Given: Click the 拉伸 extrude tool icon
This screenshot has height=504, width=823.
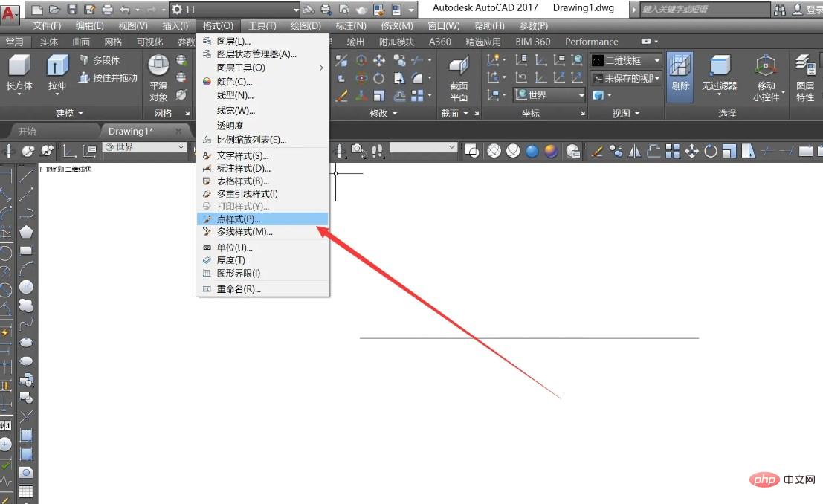Looking at the screenshot, I should [57, 66].
